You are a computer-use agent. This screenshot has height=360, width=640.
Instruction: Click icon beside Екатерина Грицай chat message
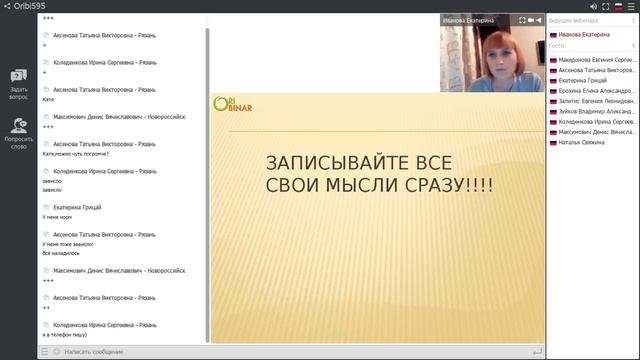[x=46, y=207]
